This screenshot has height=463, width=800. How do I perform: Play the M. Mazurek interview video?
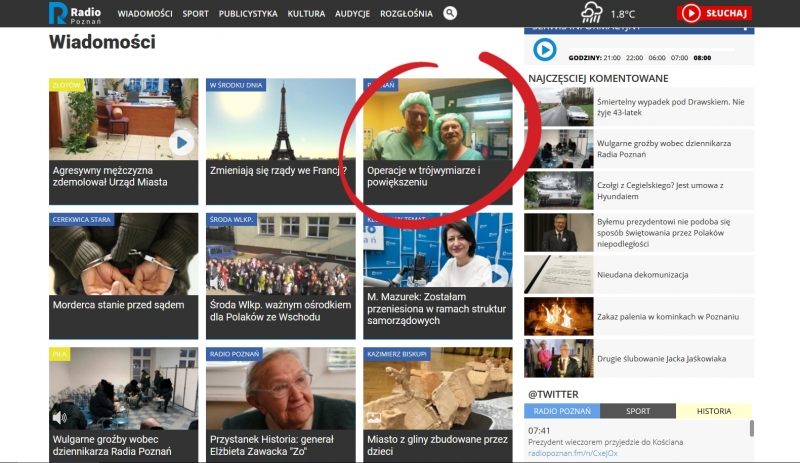[x=497, y=276]
